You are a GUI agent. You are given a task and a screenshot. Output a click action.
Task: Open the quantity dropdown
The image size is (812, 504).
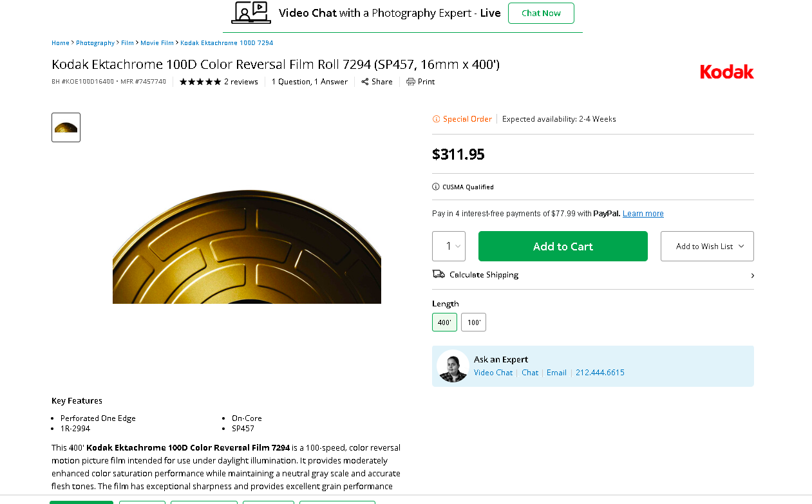[x=449, y=246]
